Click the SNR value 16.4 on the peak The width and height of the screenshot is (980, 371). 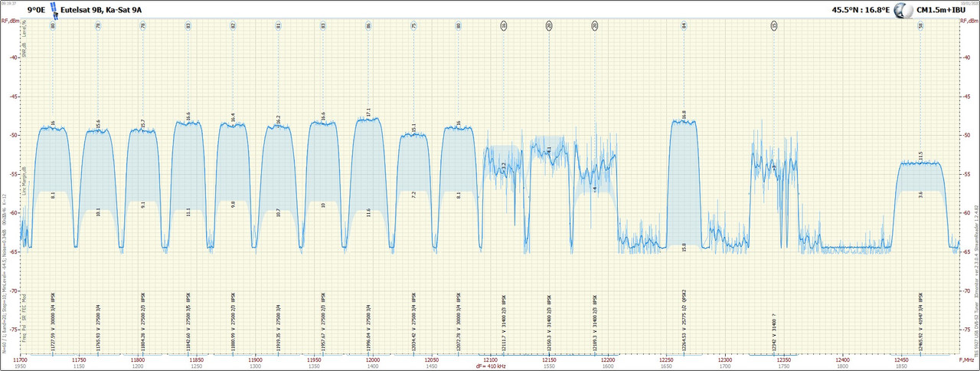click(234, 117)
